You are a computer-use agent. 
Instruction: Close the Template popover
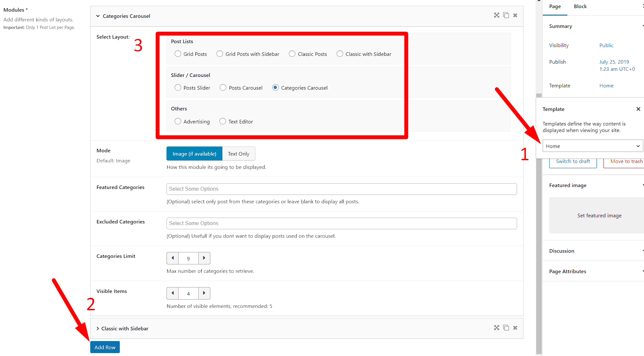(x=638, y=109)
